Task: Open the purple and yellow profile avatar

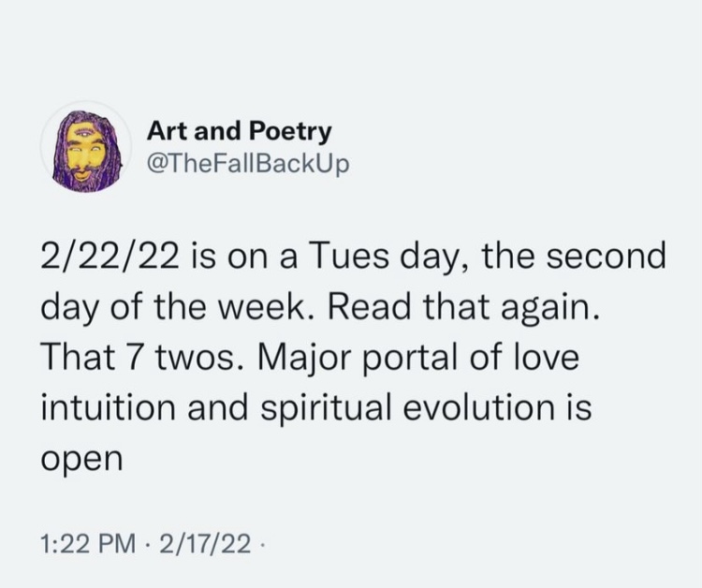Action: [x=86, y=146]
